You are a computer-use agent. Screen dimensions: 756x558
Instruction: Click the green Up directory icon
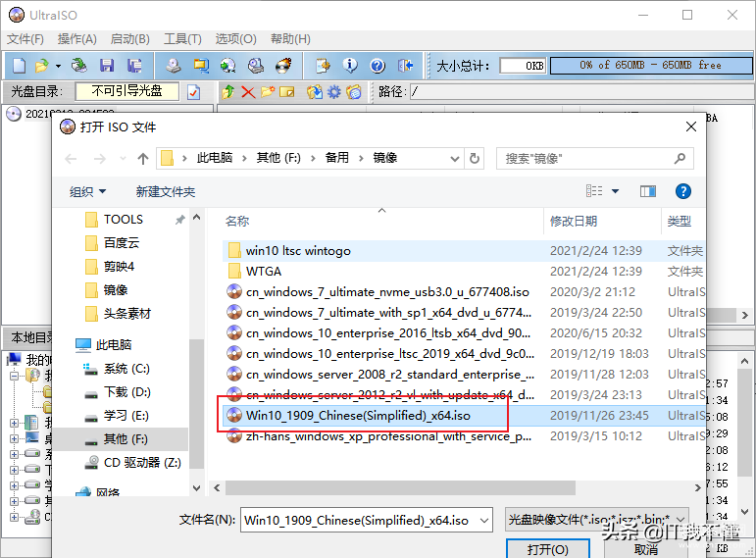(x=228, y=91)
